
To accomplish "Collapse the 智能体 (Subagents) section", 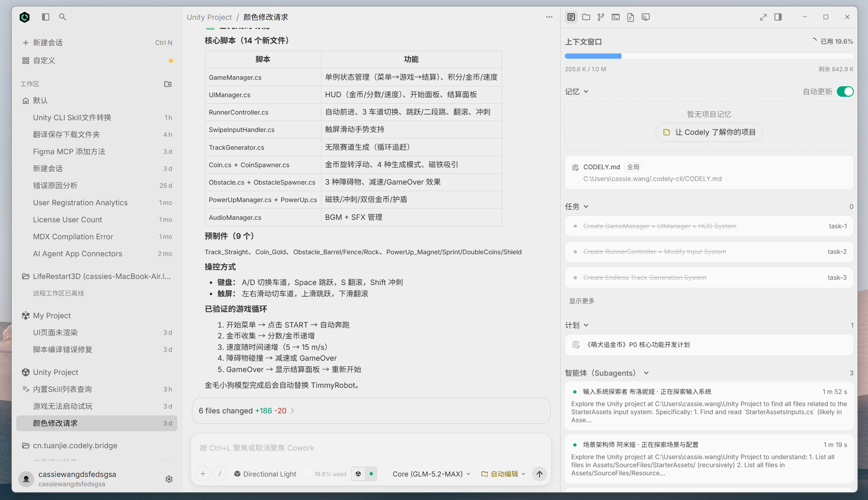I will tap(646, 373).
